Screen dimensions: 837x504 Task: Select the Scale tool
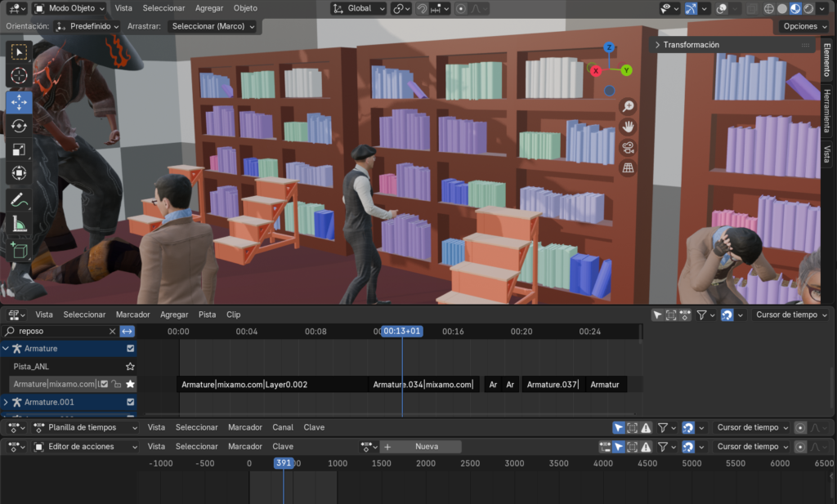pyautogui.click(x=19, y=149)
